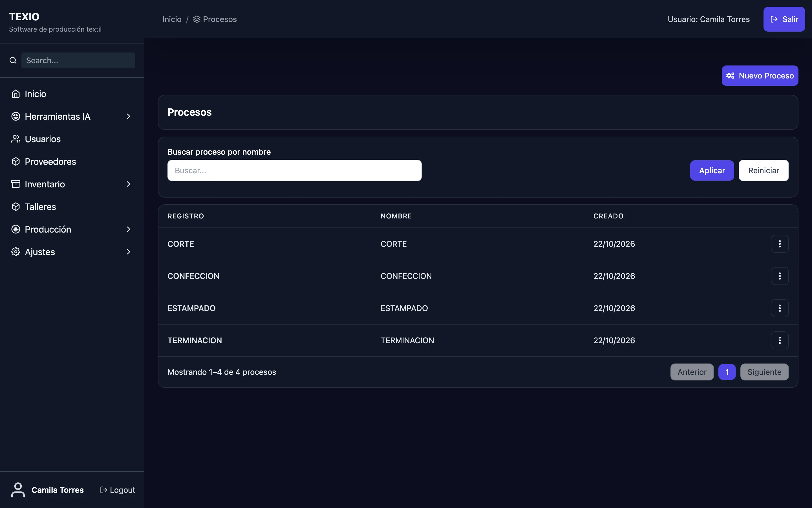The image size is (812, 508).
Task: Click the Reiniciar button
Action: [x=763, y=170]
